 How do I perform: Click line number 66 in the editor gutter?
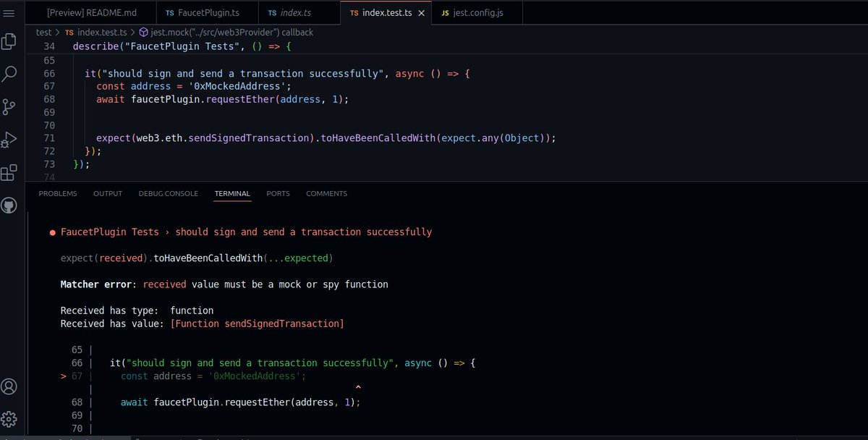click(x=49, y=73)
